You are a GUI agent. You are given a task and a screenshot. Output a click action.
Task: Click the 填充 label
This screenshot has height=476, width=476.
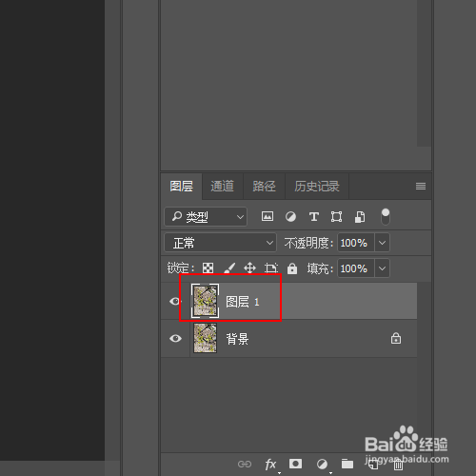320,268
